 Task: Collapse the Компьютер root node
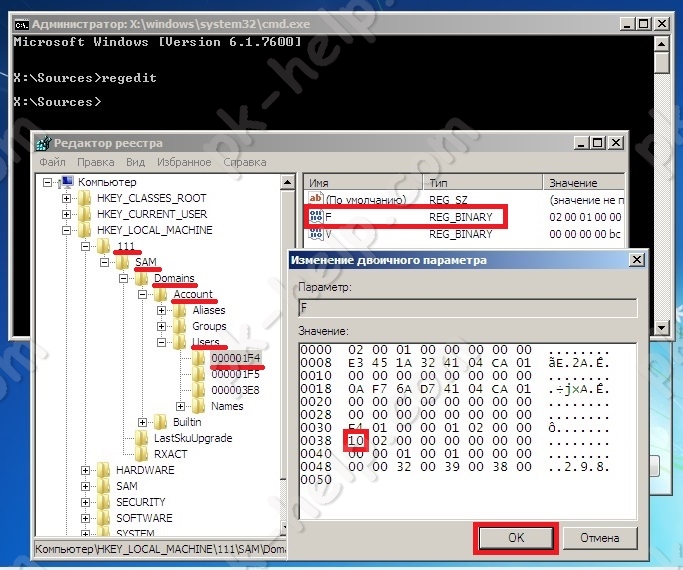[47, 182]
